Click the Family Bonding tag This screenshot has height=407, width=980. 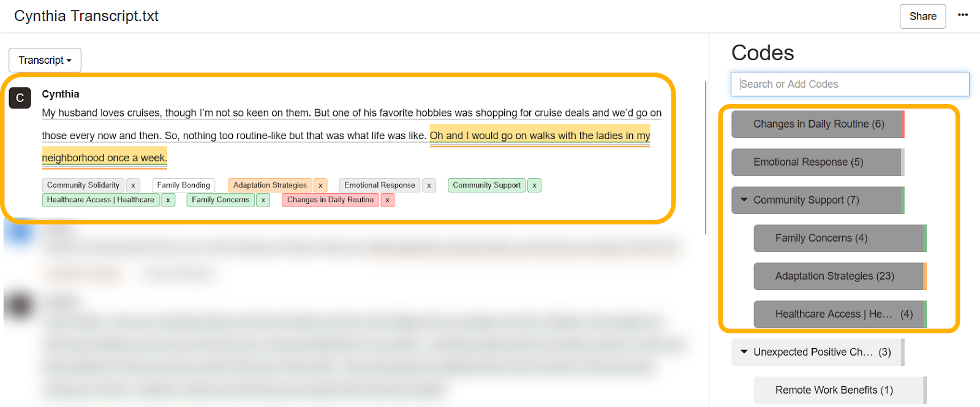pyautogui.click(x=183, y=185)
